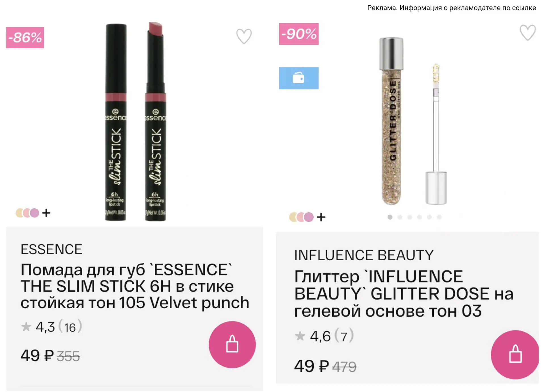
Task: Add Essence lipstick to favorites with heart icon
Action: [x=244, y=36]
